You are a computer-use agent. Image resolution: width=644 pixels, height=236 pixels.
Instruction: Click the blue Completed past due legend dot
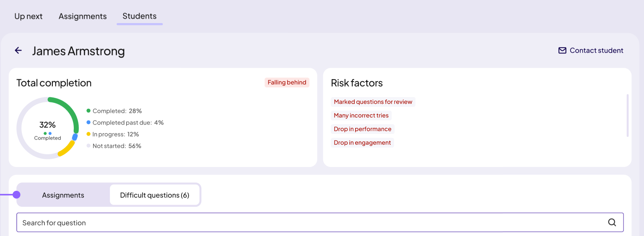88,123
